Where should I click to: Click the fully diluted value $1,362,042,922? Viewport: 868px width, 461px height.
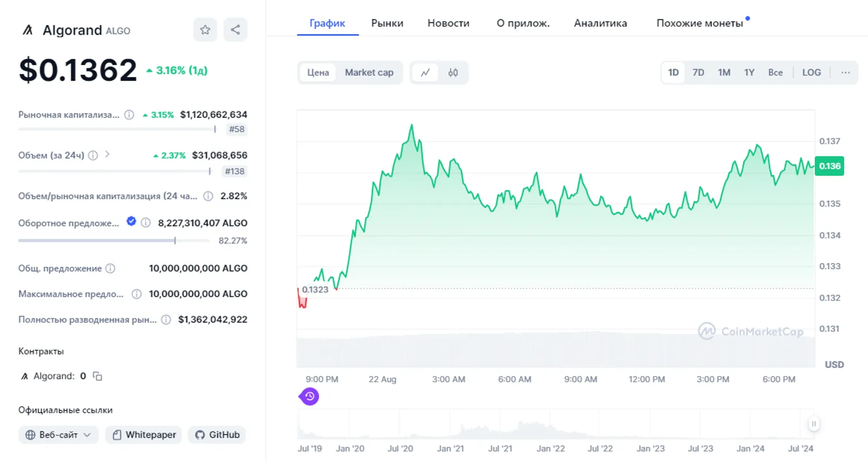(x=213, y=319)
